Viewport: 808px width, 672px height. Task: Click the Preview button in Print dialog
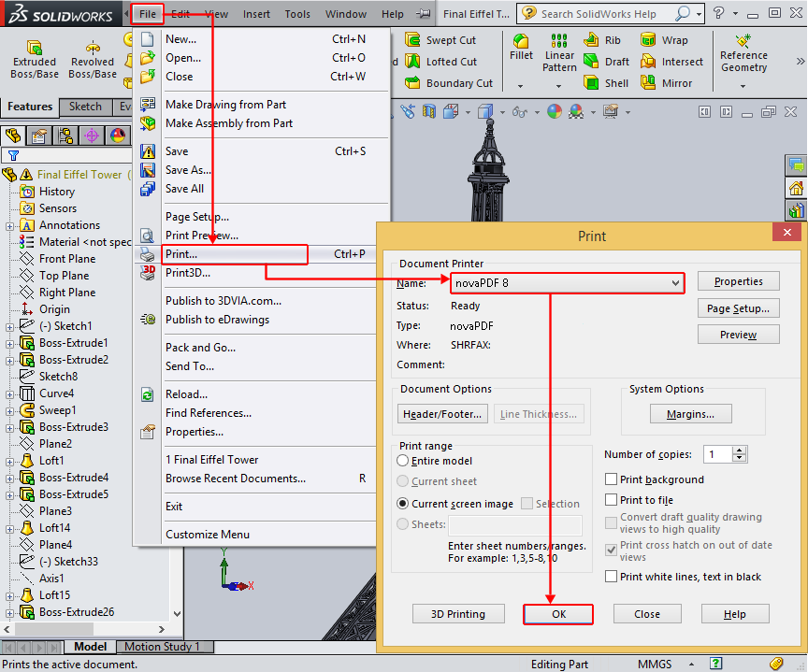coord(739,335)
